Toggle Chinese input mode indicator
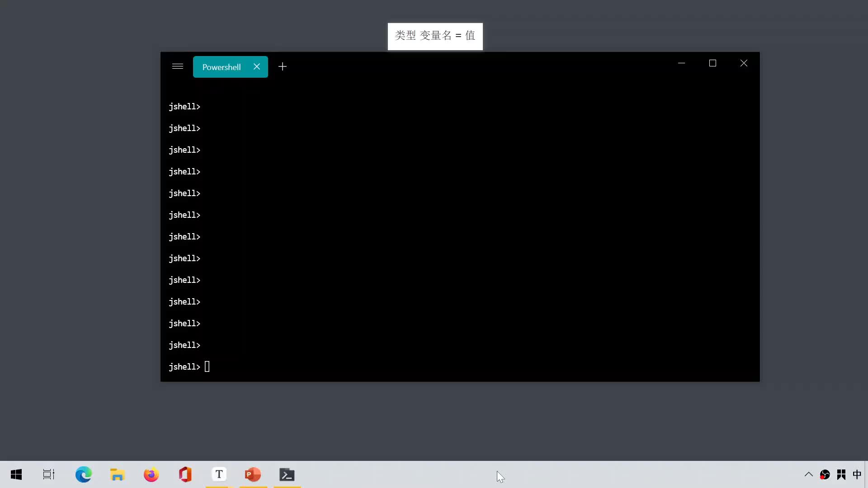The height and width of the screenshot is (488, 868). [857, 474]
